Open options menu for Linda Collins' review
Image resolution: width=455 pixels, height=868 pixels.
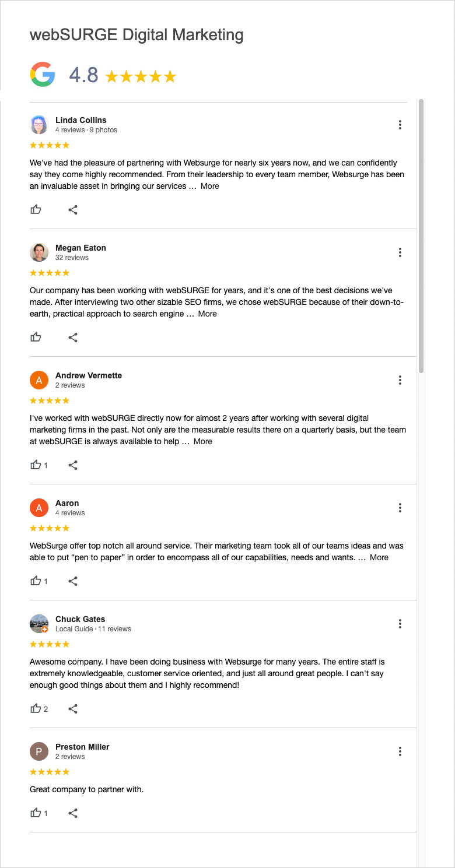[x=400, y=125]
